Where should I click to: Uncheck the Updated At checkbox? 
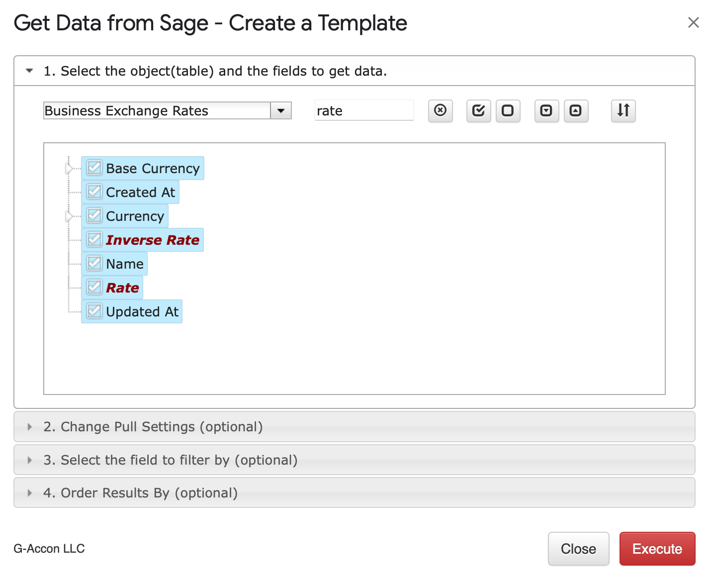pos(94,311)
